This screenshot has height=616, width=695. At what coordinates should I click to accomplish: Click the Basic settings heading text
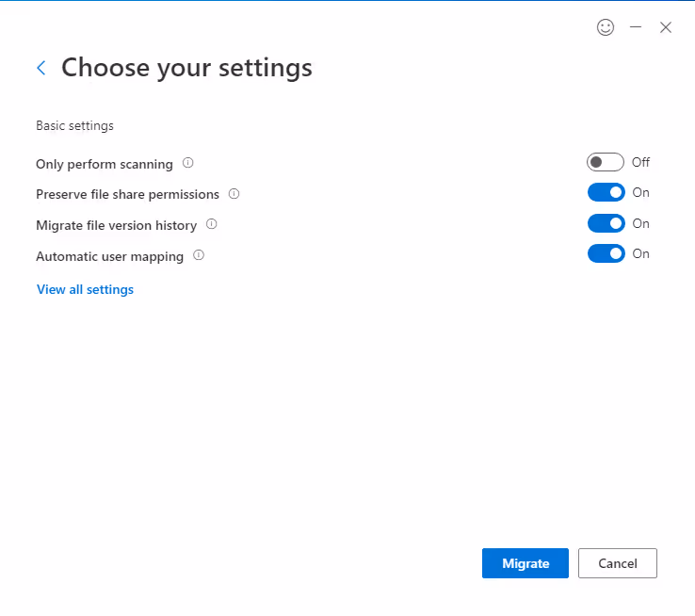(x=75, y=126)
